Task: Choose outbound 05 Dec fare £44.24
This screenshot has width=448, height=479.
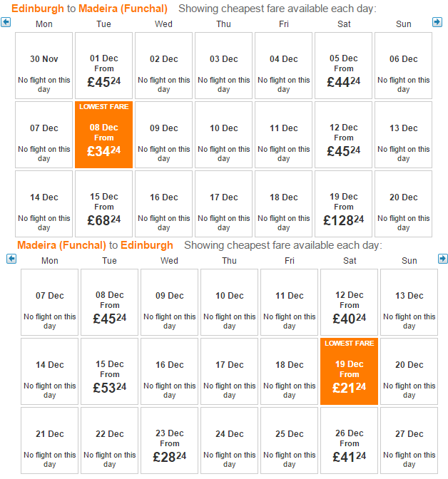Action: (343, 66)
